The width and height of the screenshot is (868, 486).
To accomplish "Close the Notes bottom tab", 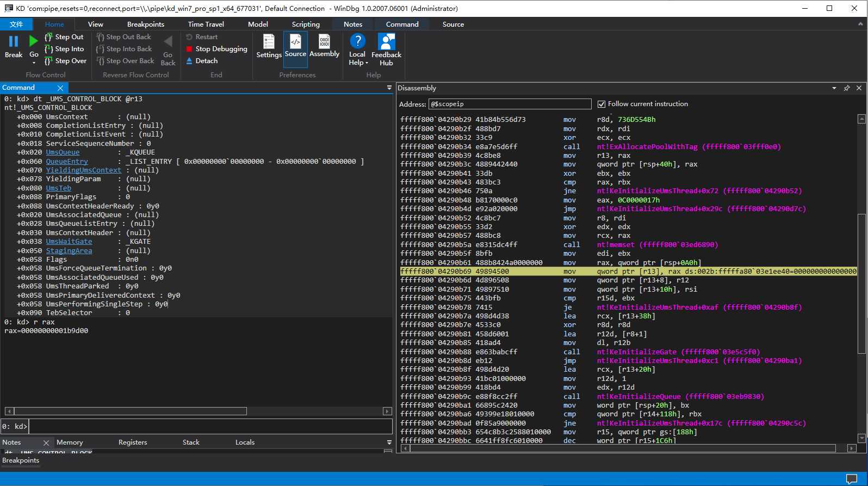I will pyautogui.click(x=46, y=443).
